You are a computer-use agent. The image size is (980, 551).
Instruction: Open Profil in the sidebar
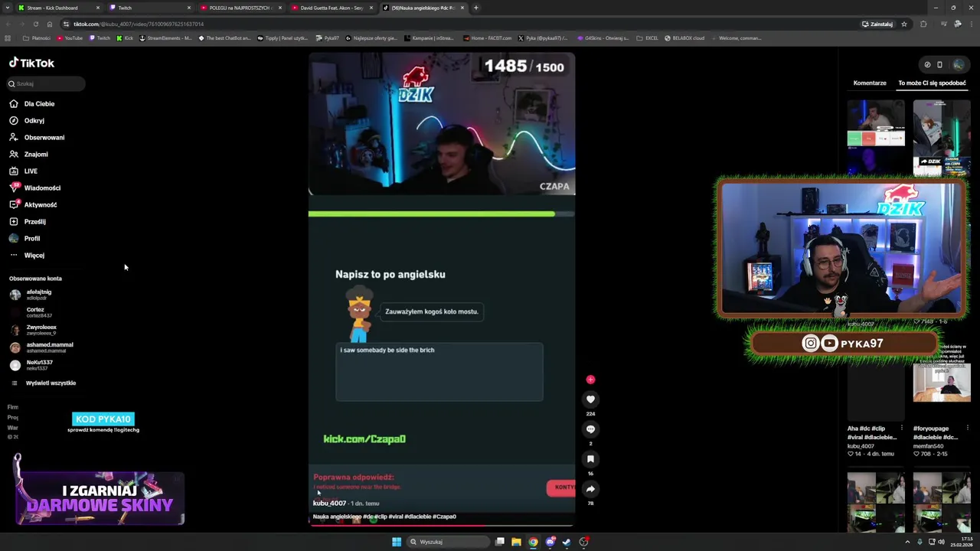click(31, 238)
